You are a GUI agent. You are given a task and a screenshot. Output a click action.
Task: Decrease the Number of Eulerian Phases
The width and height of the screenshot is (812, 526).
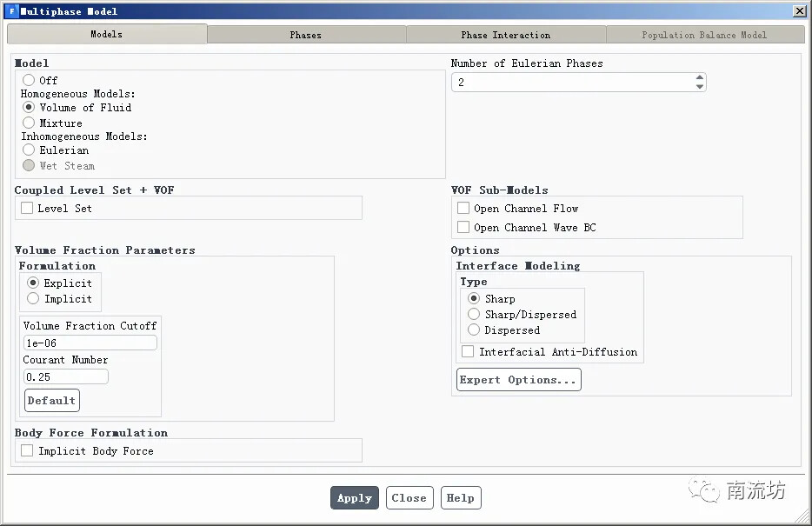(x=700, y=86)
